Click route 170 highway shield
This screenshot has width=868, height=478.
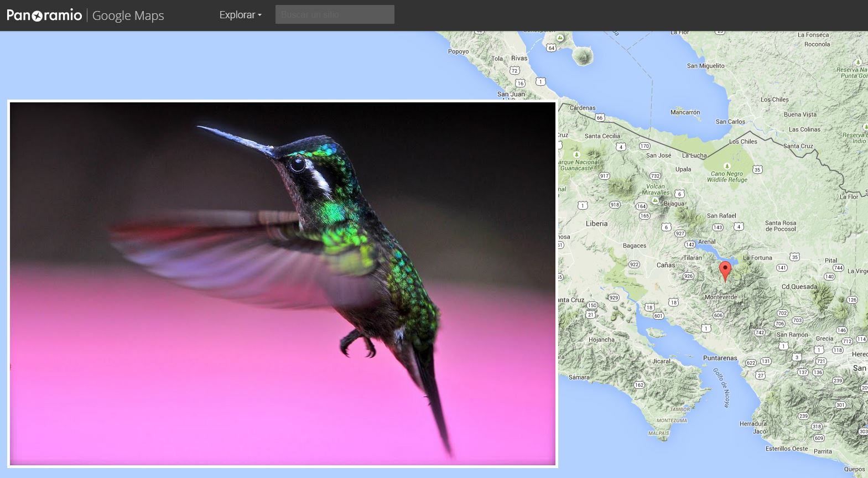pos(644,146)
